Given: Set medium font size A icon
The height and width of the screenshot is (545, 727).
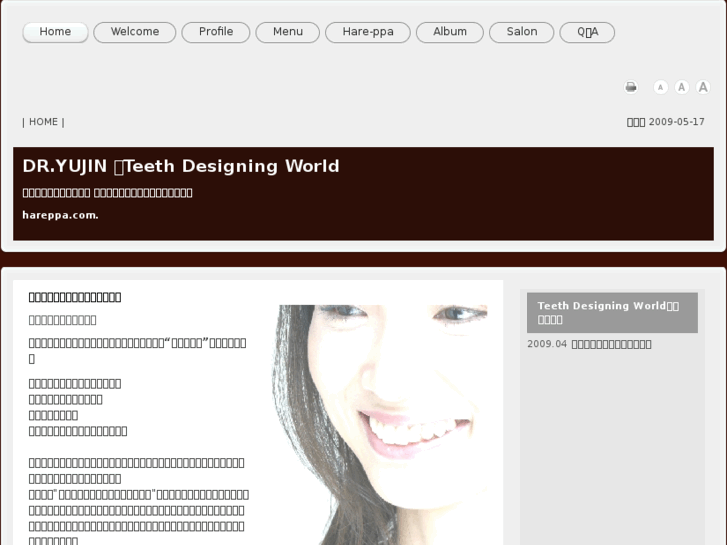Looking at the screenshot, I should (x=682, y=87).
